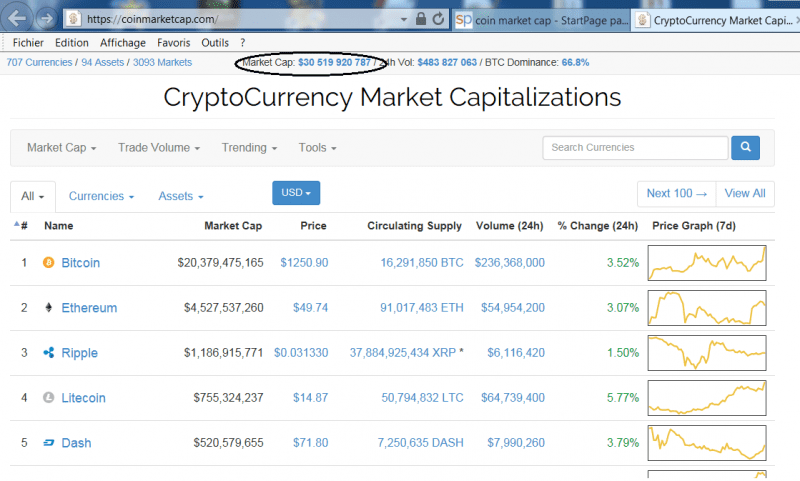Screen dimensions: 800x481
Task: Click the Ethereum 7d price graph
Action: point(707,308)
